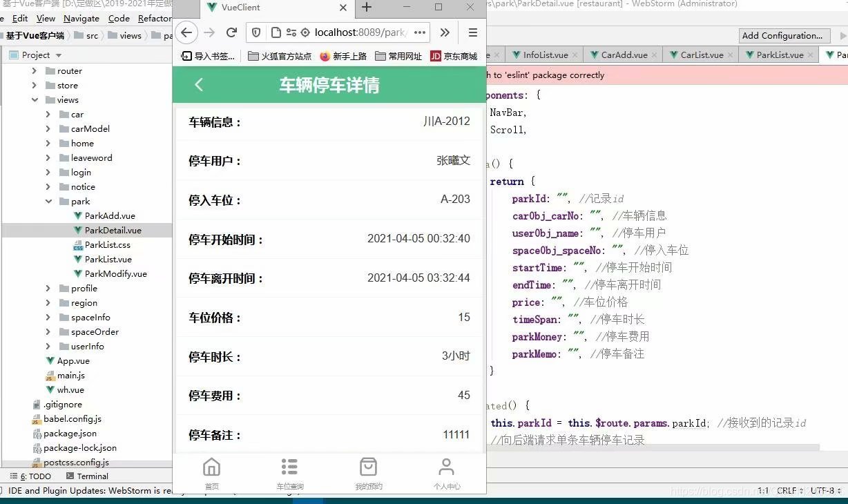Image resolution: width=848 pixels, height=504 pixels.
Task: Open the Terminal tool window
Action: (x=87, y=476)
